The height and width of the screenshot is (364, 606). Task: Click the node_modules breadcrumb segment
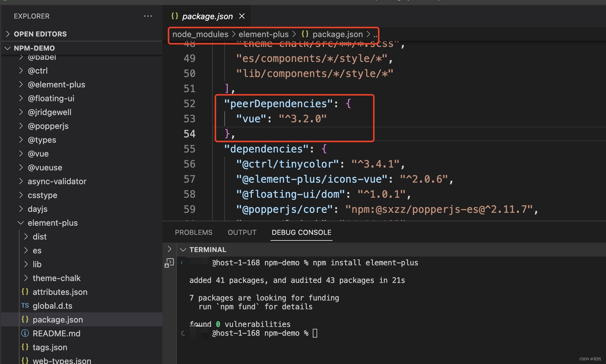(200, 34)
